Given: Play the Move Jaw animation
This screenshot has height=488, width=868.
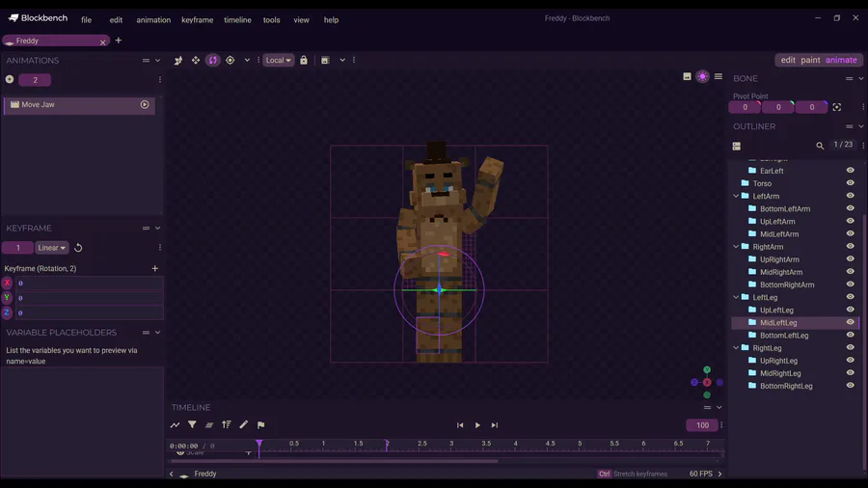Looking at the screenshot, I should click(145, 104).
